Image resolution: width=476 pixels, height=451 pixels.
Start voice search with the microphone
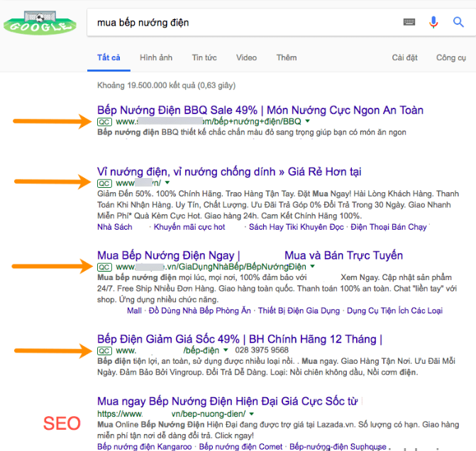[x=433, y=22]
